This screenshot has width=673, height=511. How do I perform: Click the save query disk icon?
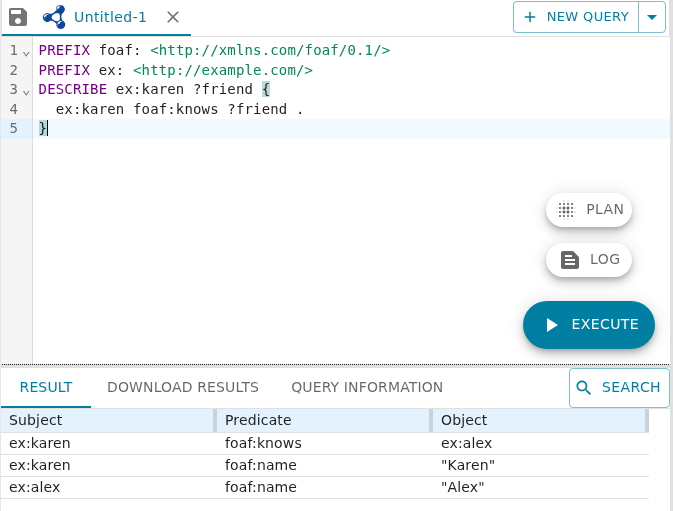[18, 17]
